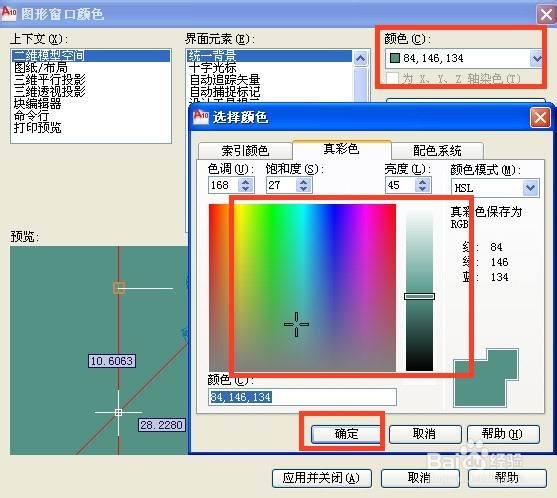
Task: Click the luminance slider handle
Action: click(x=419, y=297)
